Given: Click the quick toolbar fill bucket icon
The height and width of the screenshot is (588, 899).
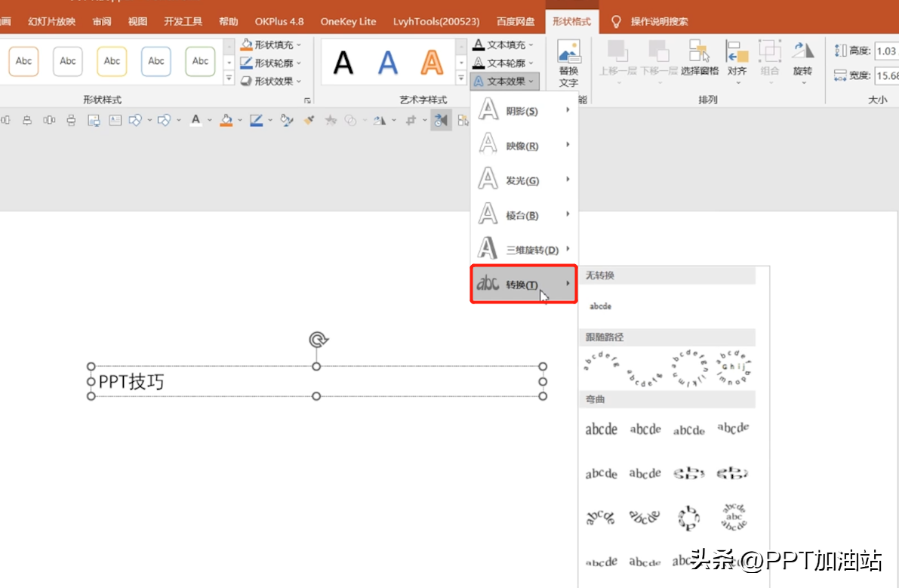Looking at the screenshot, I should [226, 120].
